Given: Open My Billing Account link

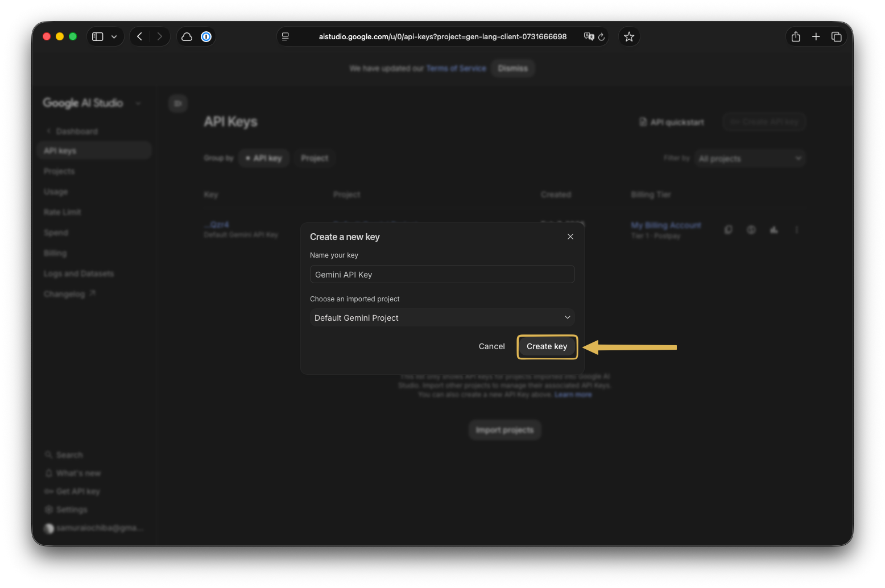Looking at the screenshot, I should (x=666, y=225).
